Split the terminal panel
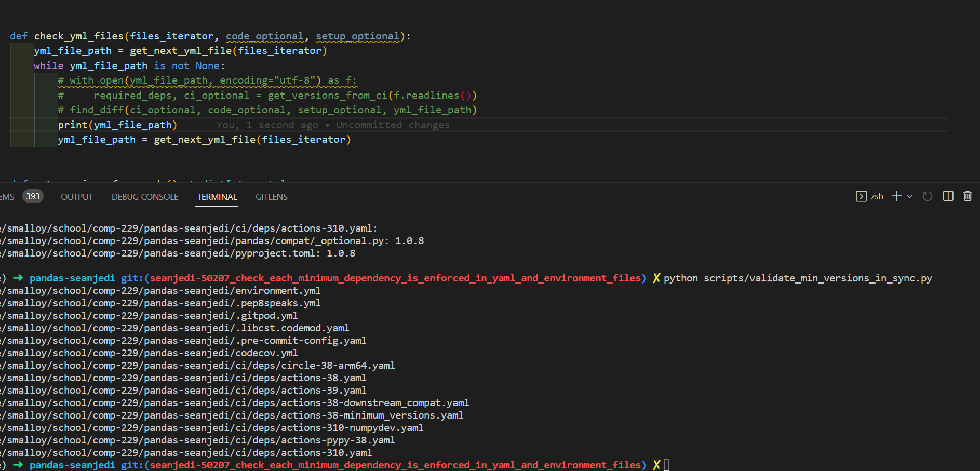This screenshot has height=471, width=980. [948, 196]
